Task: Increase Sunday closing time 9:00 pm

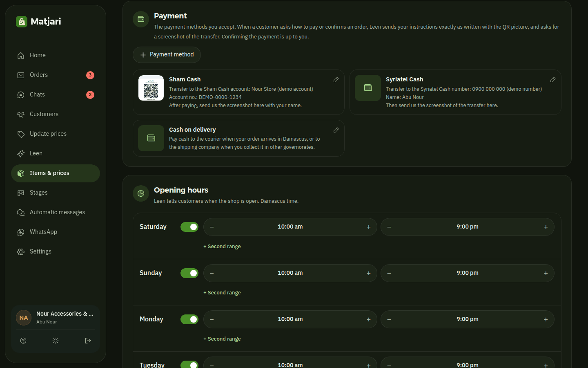Action: coord(546,273)
